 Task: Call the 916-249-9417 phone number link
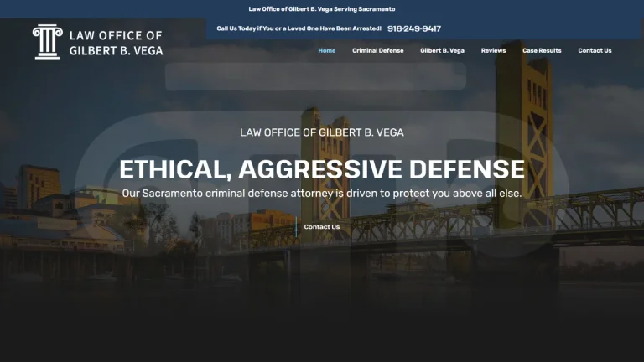pos(414,28)
